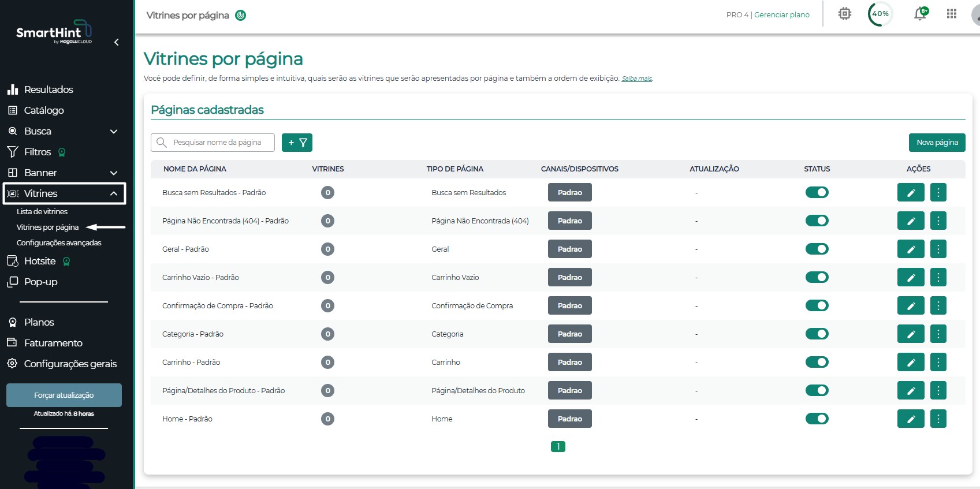Open more actions for Categoria - Padrão
Image resolution: width=980 pixels, height=489 pixels.
[x=938, y=334]
